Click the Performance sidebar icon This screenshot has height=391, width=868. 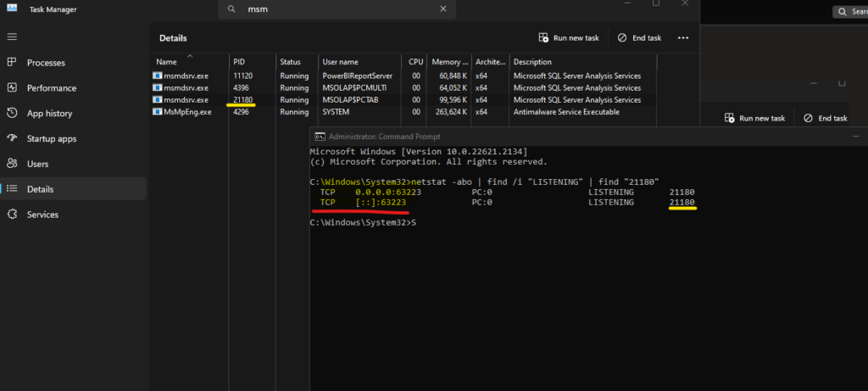pos(12,87)
